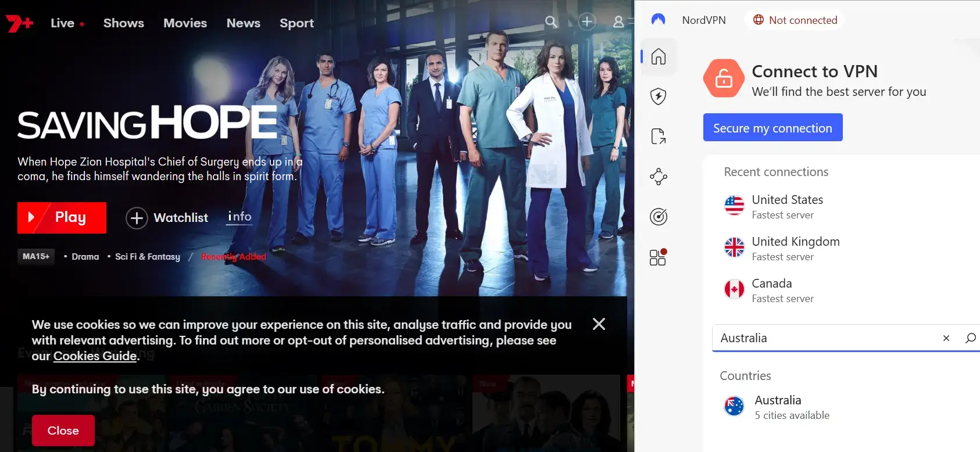Go to the Movies menu item
980x452 pixels.
click(x=185, y=23)
